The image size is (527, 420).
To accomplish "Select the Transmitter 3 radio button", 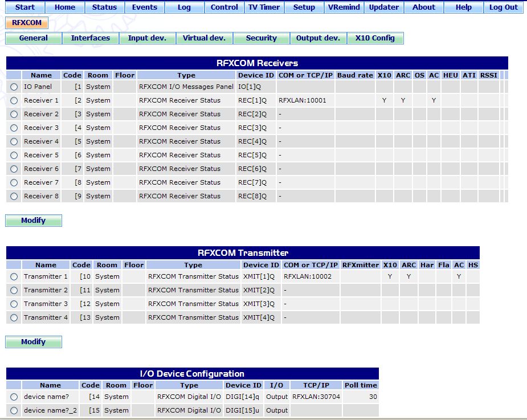I will point(14,304).
